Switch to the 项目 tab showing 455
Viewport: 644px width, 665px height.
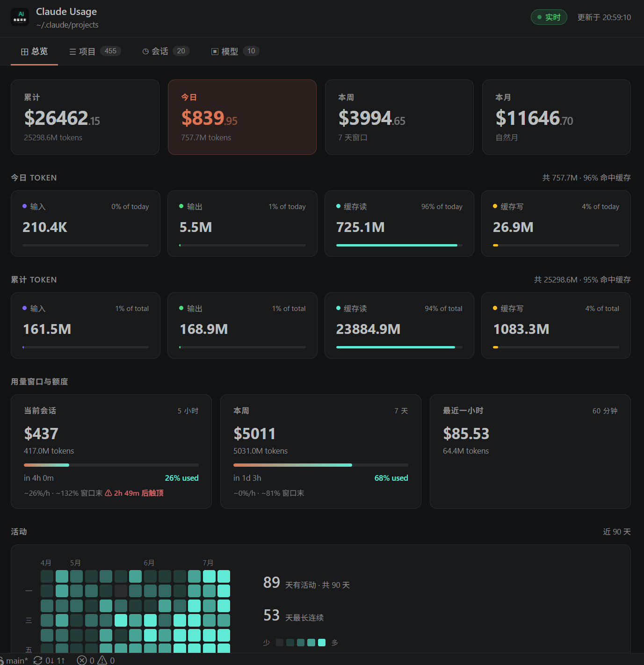(95, 51)
